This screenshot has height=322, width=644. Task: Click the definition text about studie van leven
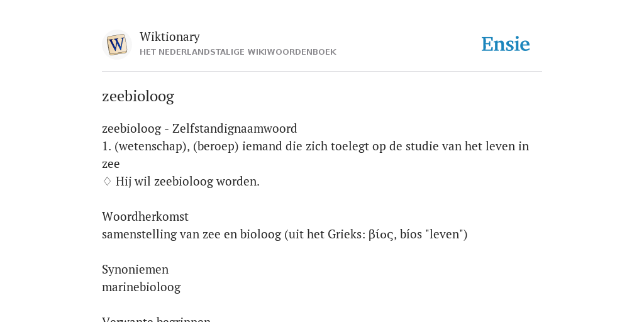(x=316, y=155)
